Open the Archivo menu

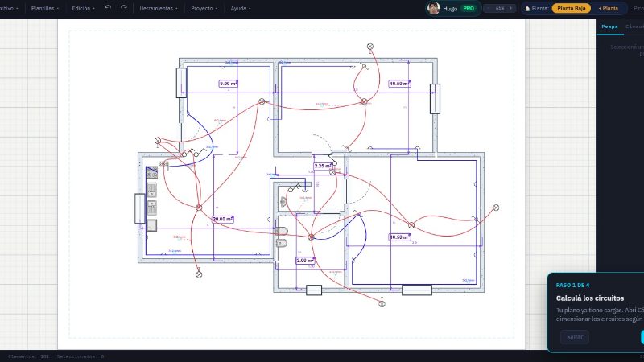coord(8,8)
